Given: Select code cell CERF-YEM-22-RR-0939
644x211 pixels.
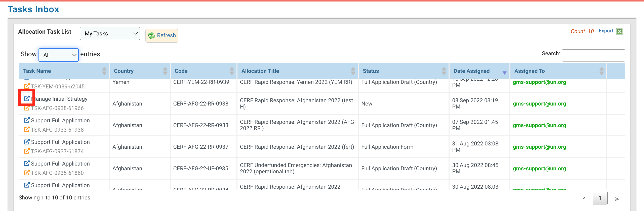Looking at the screenshot, I should point(201,82).
